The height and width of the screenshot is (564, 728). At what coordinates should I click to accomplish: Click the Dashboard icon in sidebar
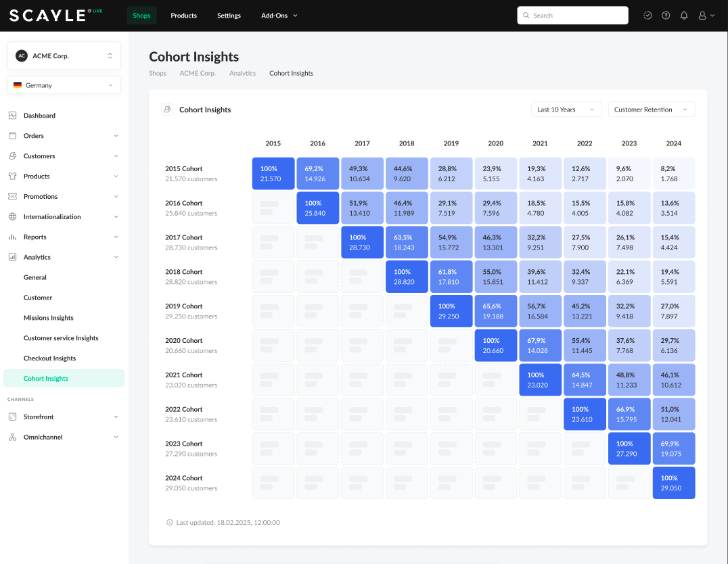point(12,116)
